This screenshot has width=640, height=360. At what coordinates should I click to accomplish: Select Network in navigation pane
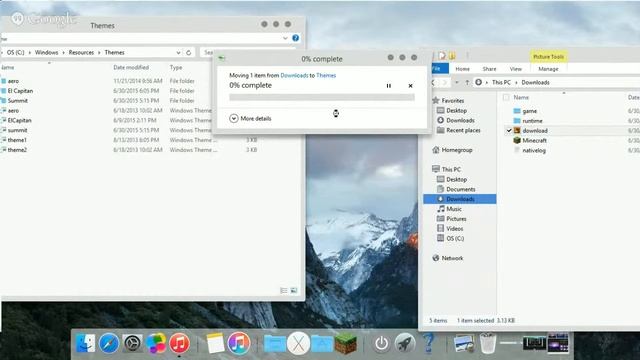447,258
